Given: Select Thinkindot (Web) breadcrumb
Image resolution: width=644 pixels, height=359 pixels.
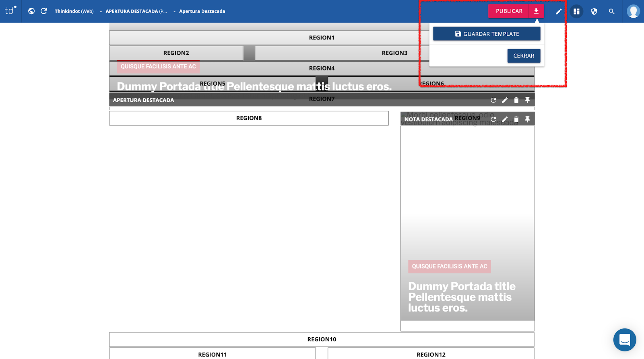Looking at the screenshot, I should point(74,11).
